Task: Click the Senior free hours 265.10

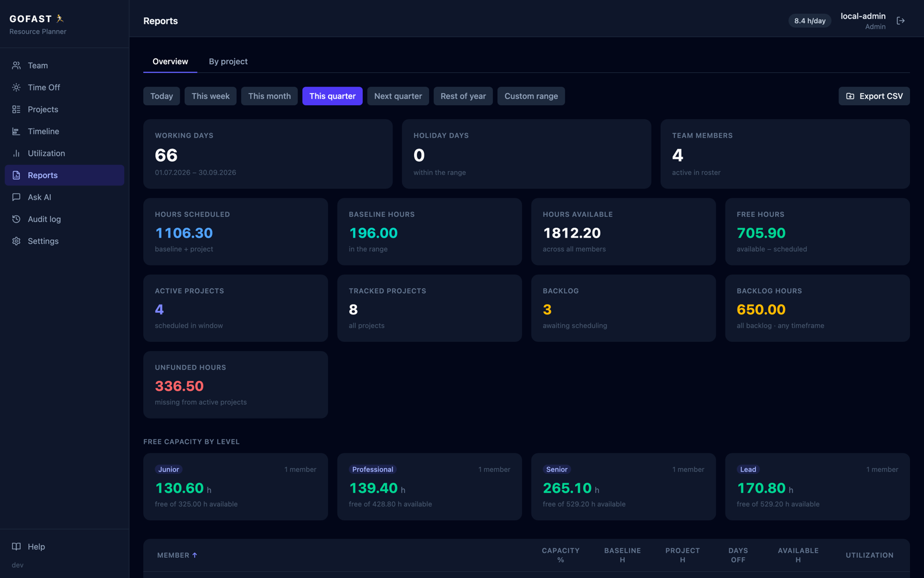Action: 567,488
